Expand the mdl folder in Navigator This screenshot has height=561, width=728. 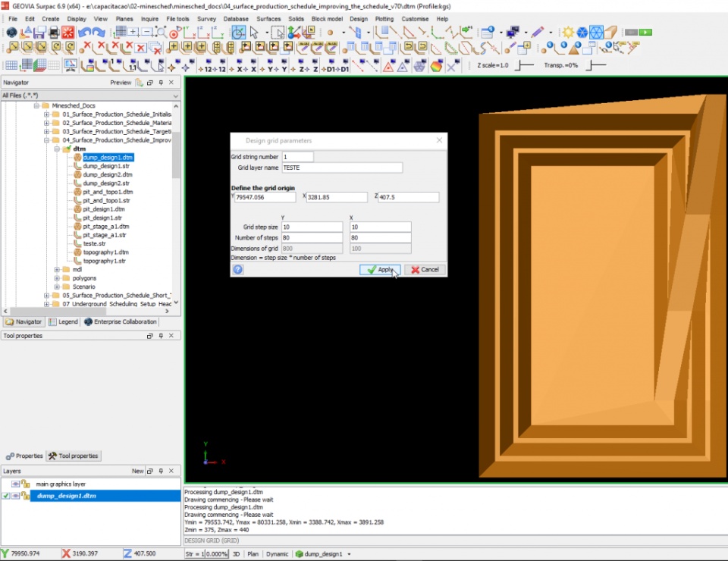pos(57,269)
